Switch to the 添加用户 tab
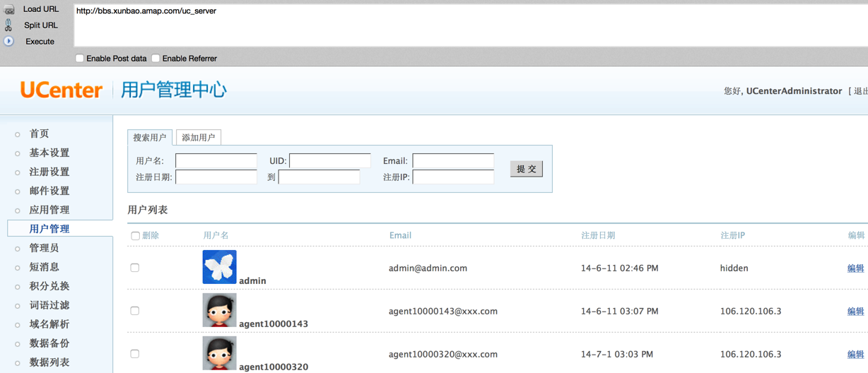This screenshot has width=868, height=373. point(198,138)
